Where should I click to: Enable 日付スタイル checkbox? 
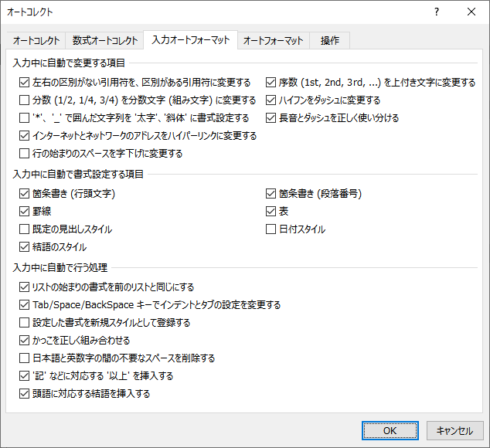271,229
